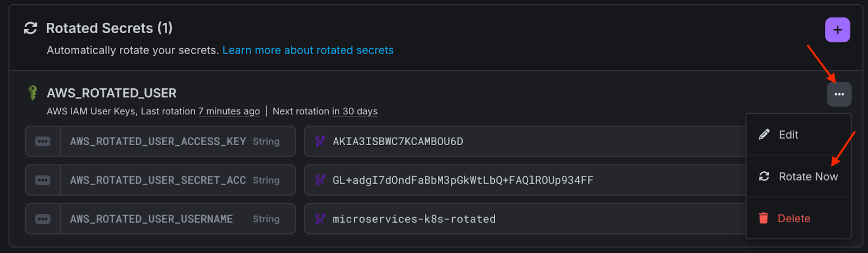Select Delete from the context menu
The image size is (868, 253).
pos(799,218)
